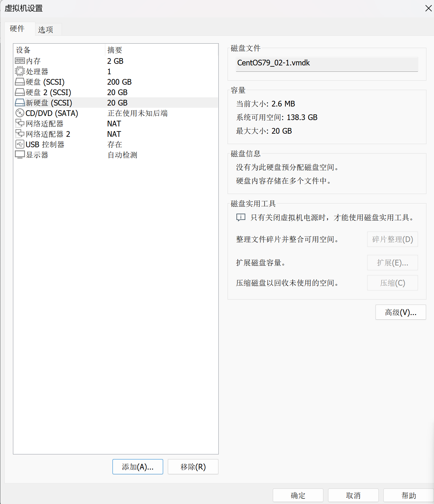This screenshot has height=504, width=434.
Task: Click the 网络适配器 2 network icon
Action: click(20, 134)
